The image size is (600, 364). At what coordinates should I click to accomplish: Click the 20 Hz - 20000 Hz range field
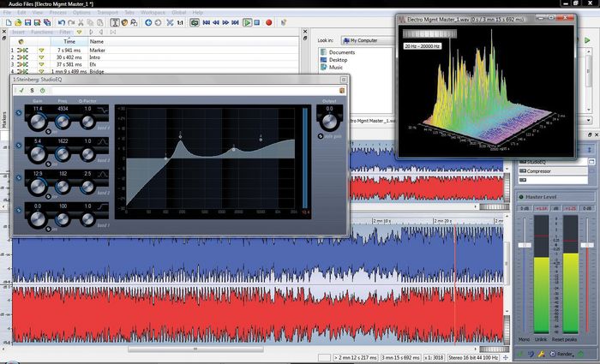[x=422, y=46]
